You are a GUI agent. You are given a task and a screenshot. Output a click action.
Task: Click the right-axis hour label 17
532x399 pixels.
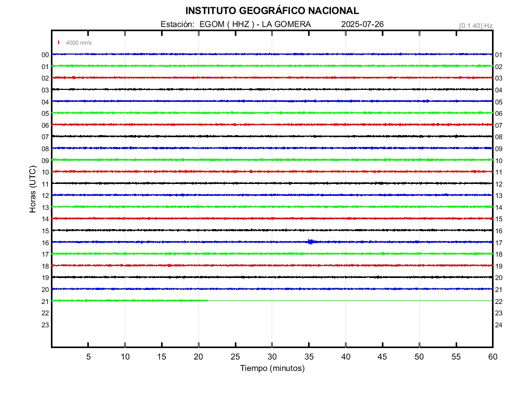[498, 243]
